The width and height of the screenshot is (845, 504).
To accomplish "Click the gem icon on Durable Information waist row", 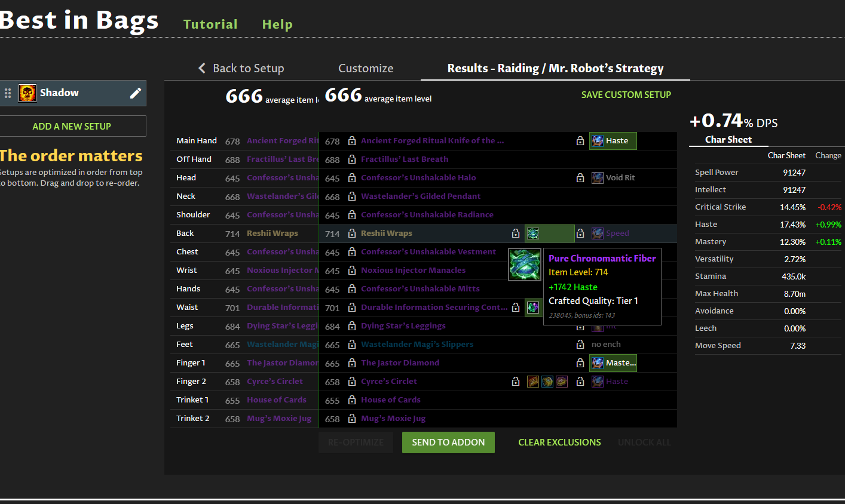I will (x=533, y=308).
